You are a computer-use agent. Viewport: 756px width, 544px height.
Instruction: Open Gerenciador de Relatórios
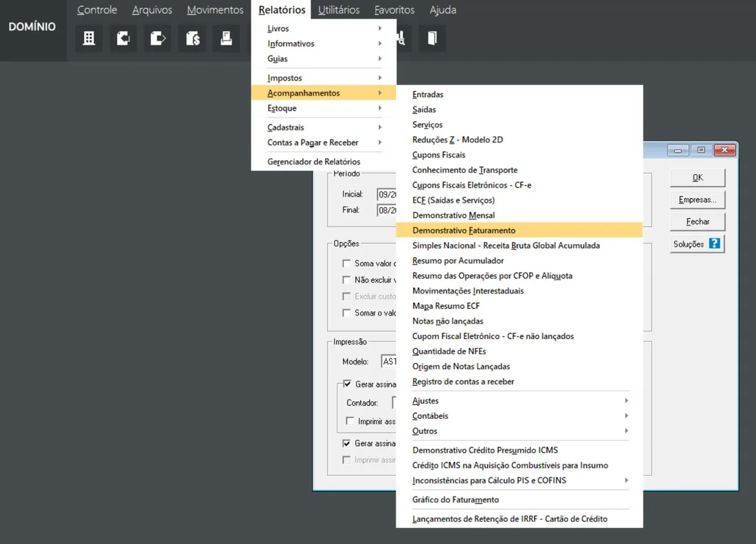tap(324, 162)
